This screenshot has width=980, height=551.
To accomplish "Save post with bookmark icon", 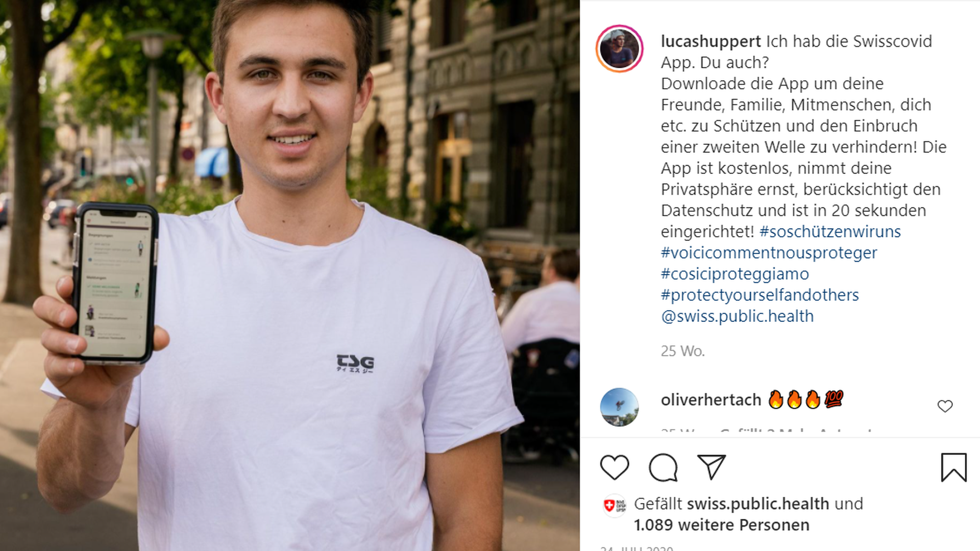I will [953, 467].
